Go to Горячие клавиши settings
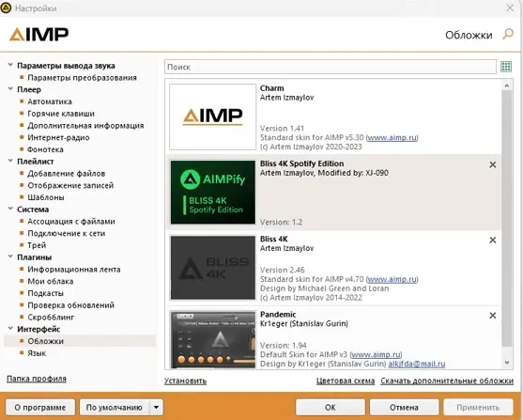 pyautogui.click(x=61, y=114)
